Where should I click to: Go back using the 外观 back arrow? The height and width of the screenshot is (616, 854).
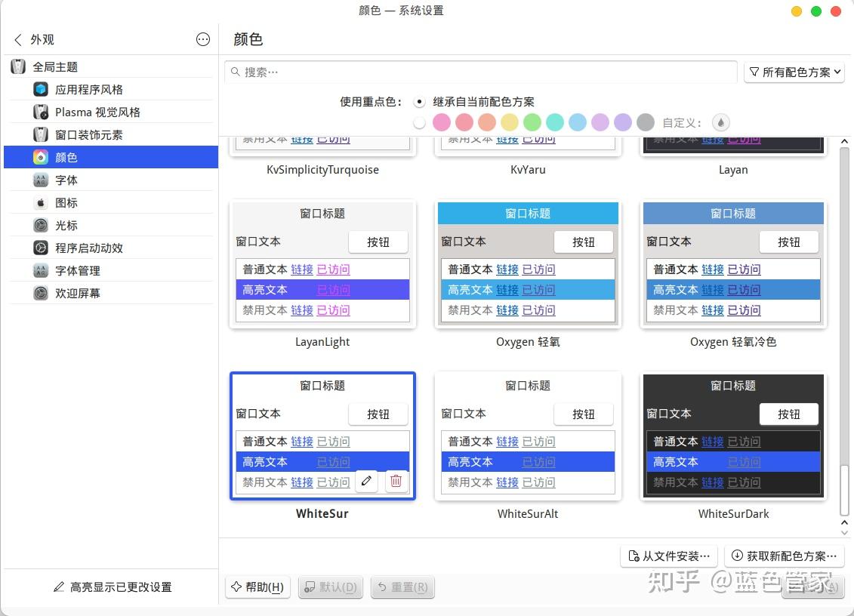pyautogui.click(x=17, y=39)
